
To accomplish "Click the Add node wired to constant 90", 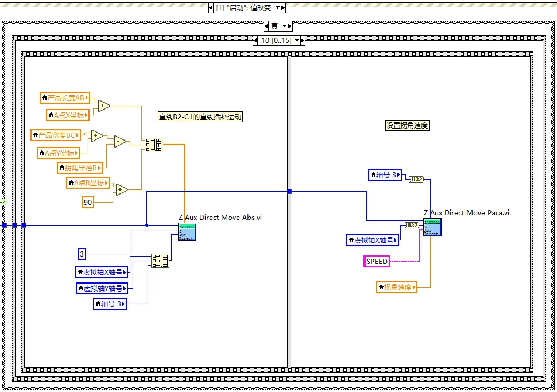I will coord(122,190).
